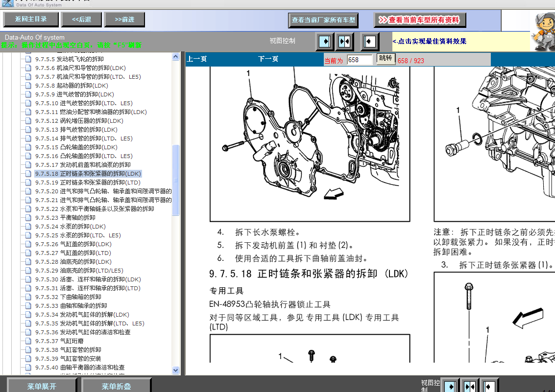Open 9.7.5.28 油底壳的拆卸(LDK)

coord(73,262)
